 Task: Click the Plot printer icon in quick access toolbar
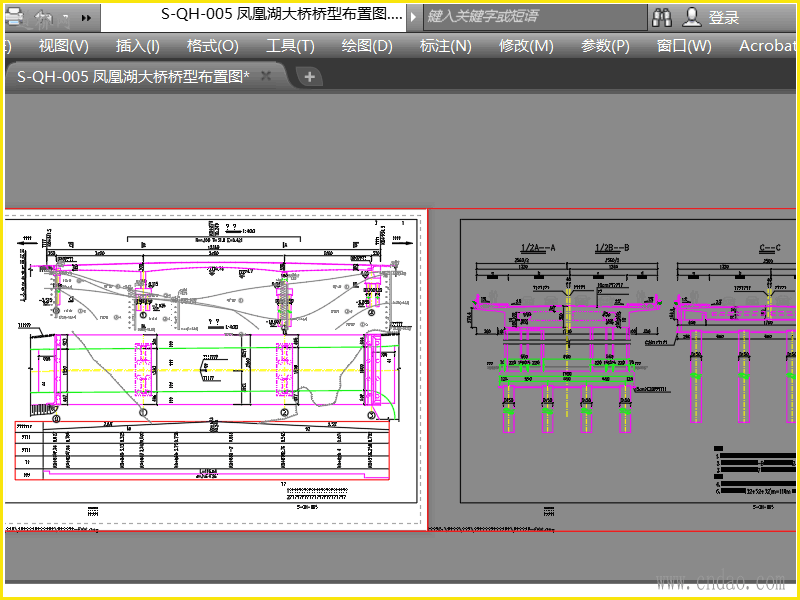tap(14, 17)
